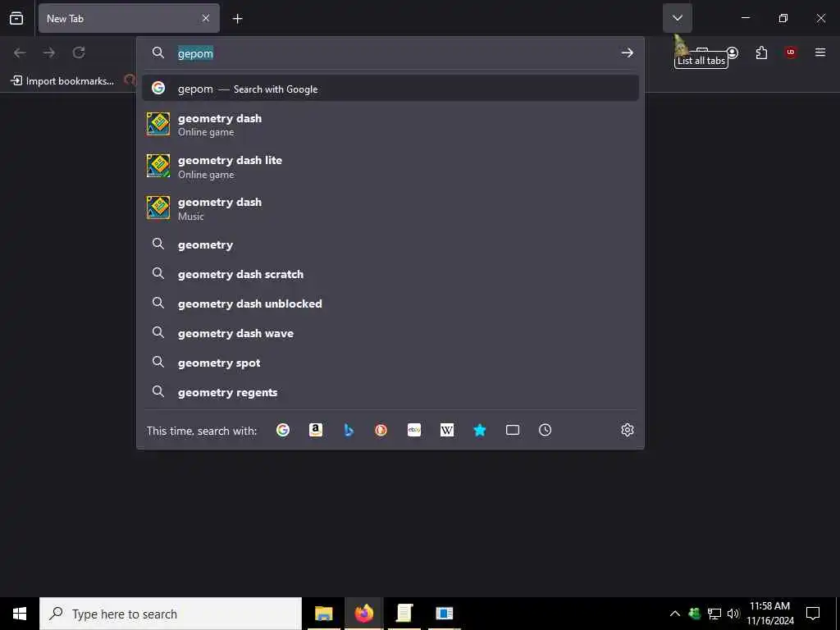Search this time with DuckDuckGo icon
840x630 pixels.
tap(381, 430)
